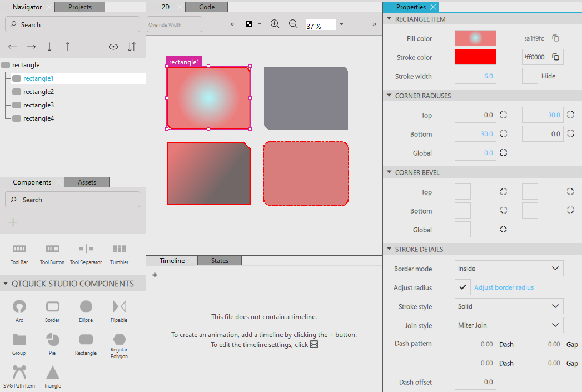
Task: Click the zoom in magnifier icon
Action: (x=275, y=24)
